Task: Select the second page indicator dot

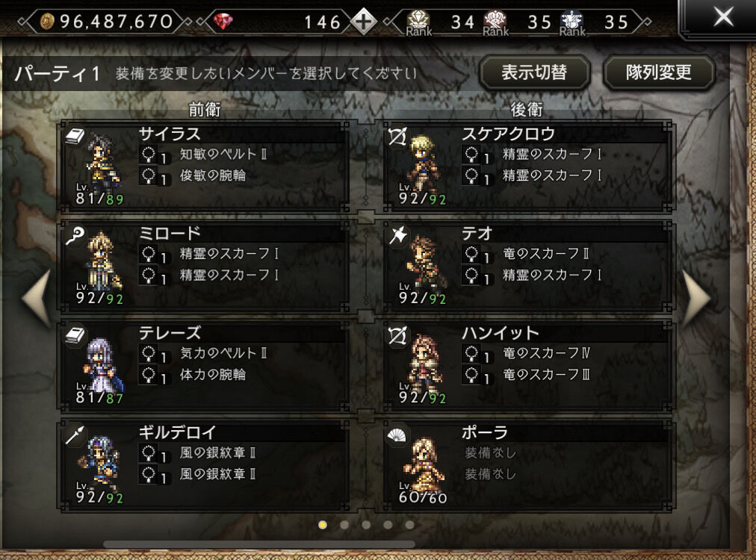Action: (344, 524)
